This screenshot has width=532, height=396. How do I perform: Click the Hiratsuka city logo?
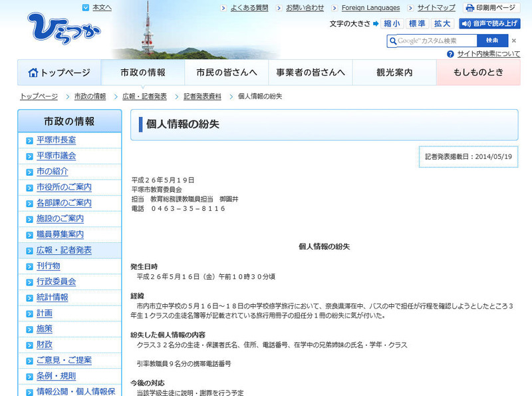pyautogui.click(x=65, y=29)
